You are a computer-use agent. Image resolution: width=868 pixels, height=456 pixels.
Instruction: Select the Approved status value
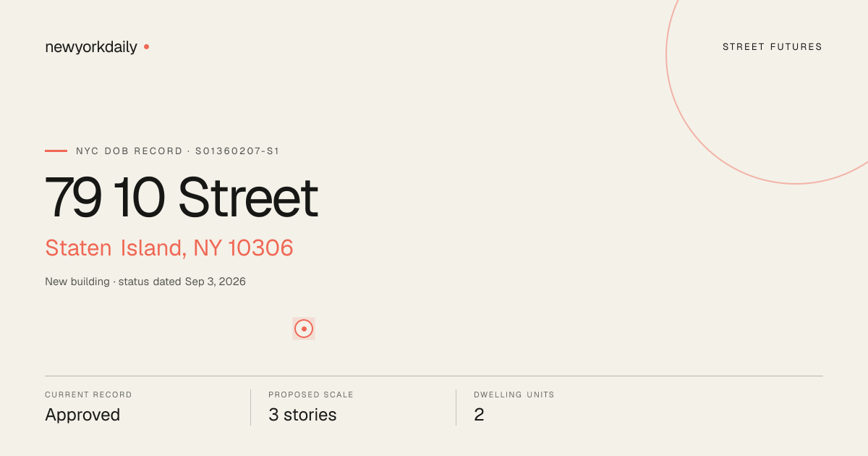[82, 415]
